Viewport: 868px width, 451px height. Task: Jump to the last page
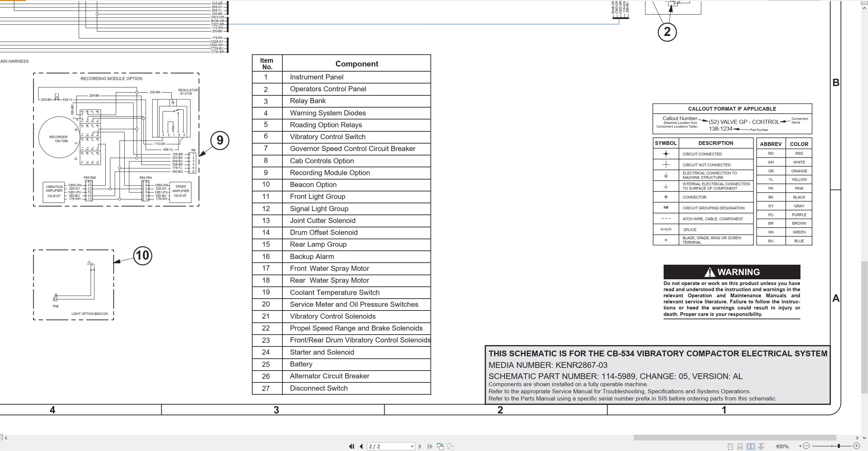(430, 446)
